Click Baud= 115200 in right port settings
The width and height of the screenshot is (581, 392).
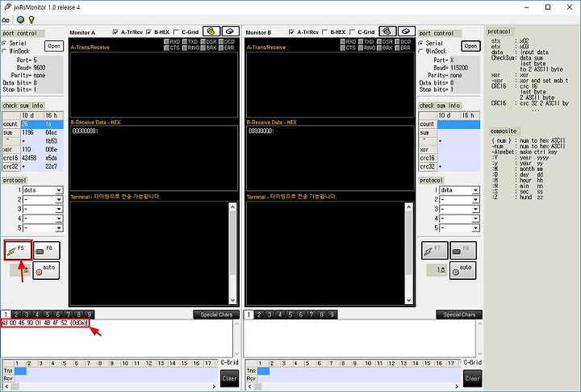click(451, 68)
